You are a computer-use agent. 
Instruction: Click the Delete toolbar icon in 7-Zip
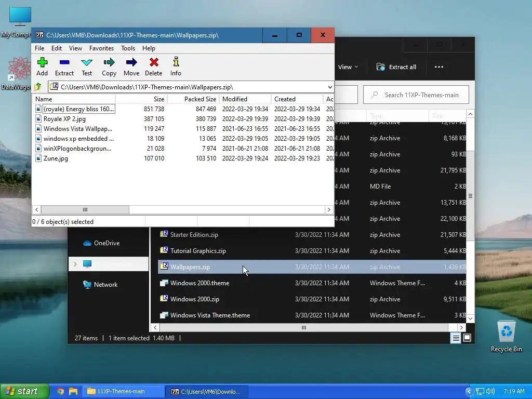click(154, 62)
